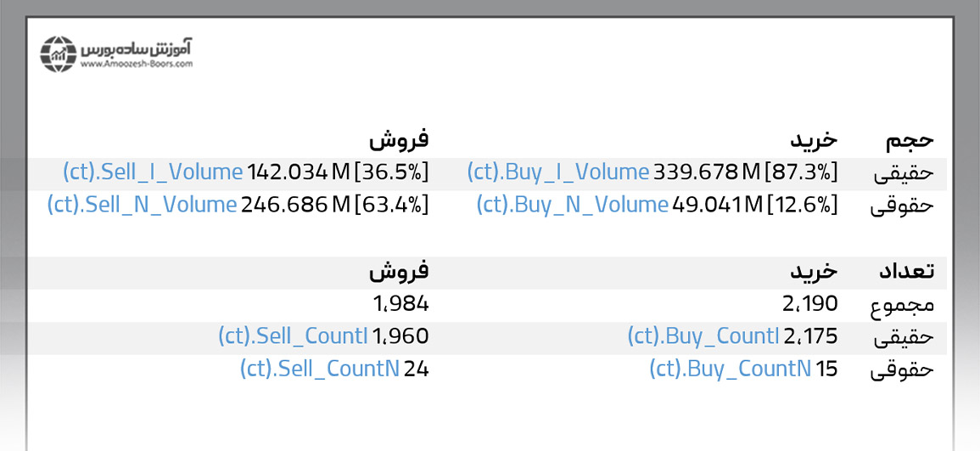Click the (ct).Buy_CountI label

coord(701,336)
